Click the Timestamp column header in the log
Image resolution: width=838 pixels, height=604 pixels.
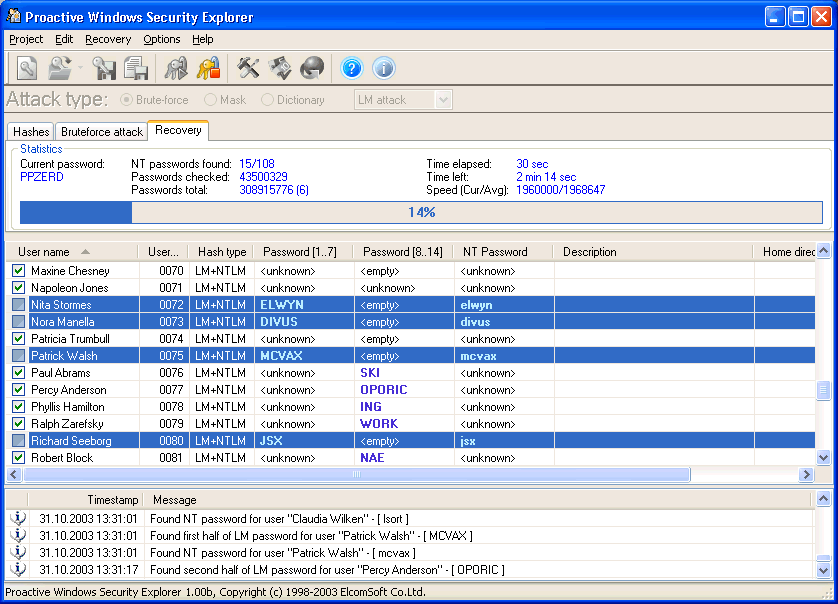[86, 500]
